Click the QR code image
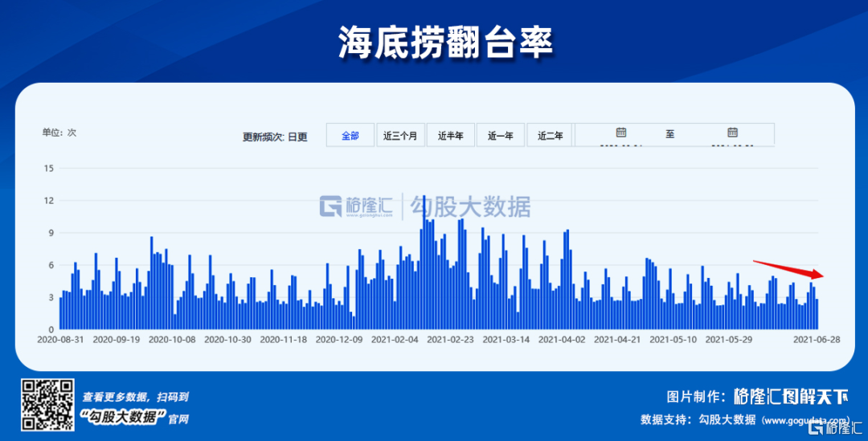 [x=47, y=405]
